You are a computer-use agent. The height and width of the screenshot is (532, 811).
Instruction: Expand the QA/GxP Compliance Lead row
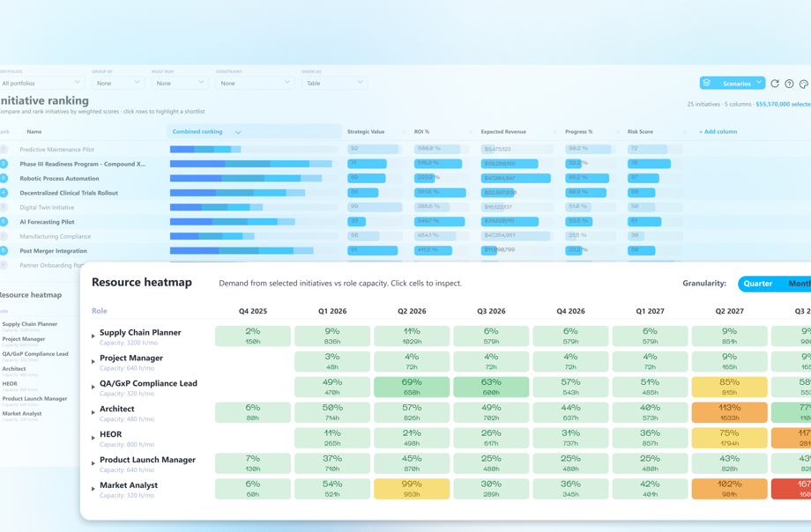pyautogui.click(x=93, y=387)
